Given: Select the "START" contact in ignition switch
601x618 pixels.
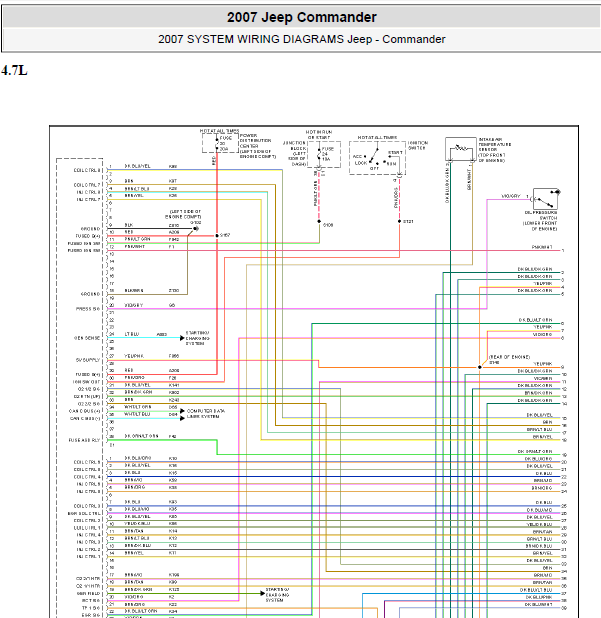Looking at the screenshot, I should pyautogui.click(x=395, y=153).
